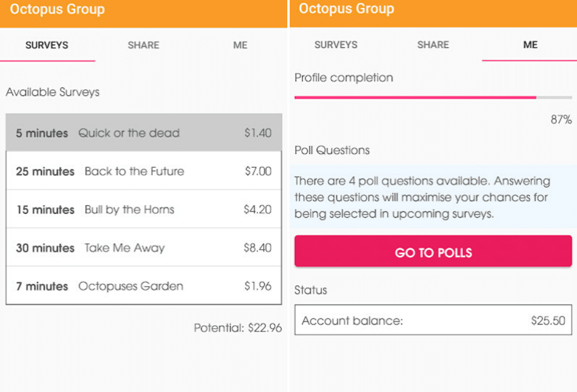Open the Take Me Away survey

point(144,247)
